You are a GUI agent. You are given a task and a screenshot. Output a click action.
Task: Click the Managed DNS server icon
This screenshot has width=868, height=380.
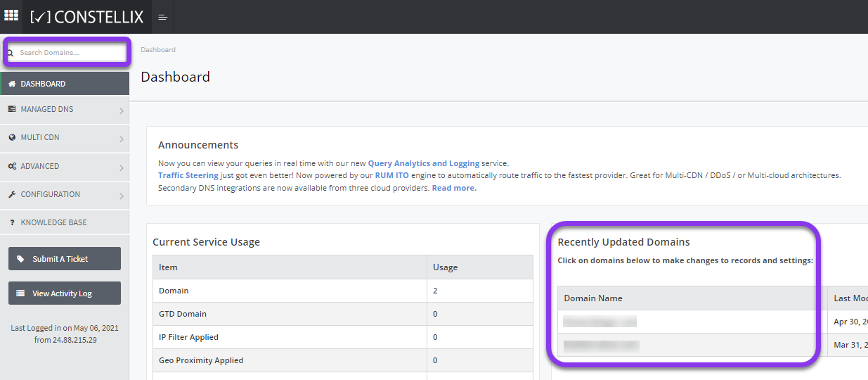point(12,109)
